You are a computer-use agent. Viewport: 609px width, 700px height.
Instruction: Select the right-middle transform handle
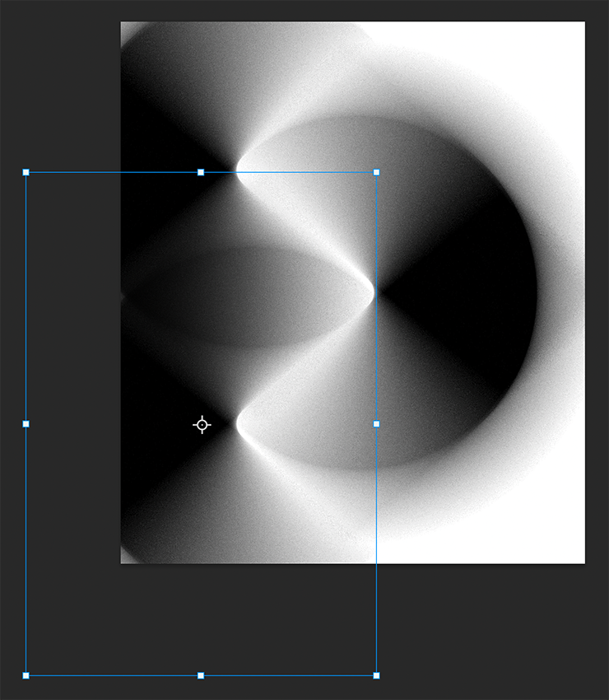point(376,424)
